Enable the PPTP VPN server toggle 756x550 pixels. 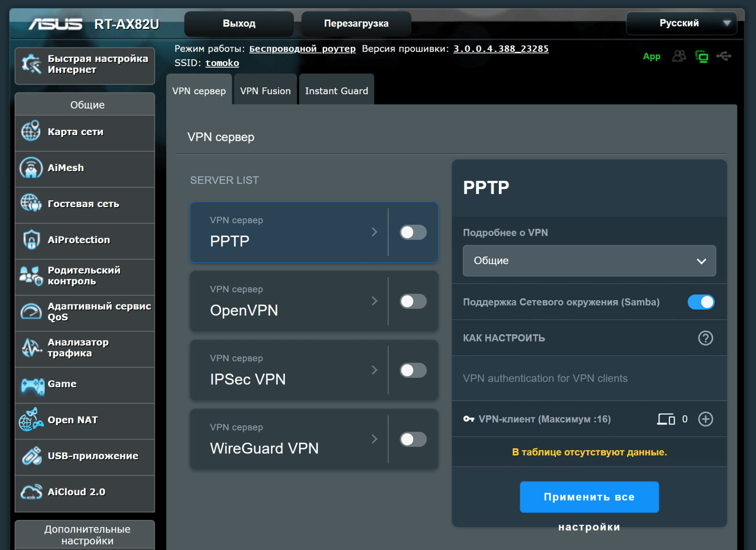pos(413,232)
